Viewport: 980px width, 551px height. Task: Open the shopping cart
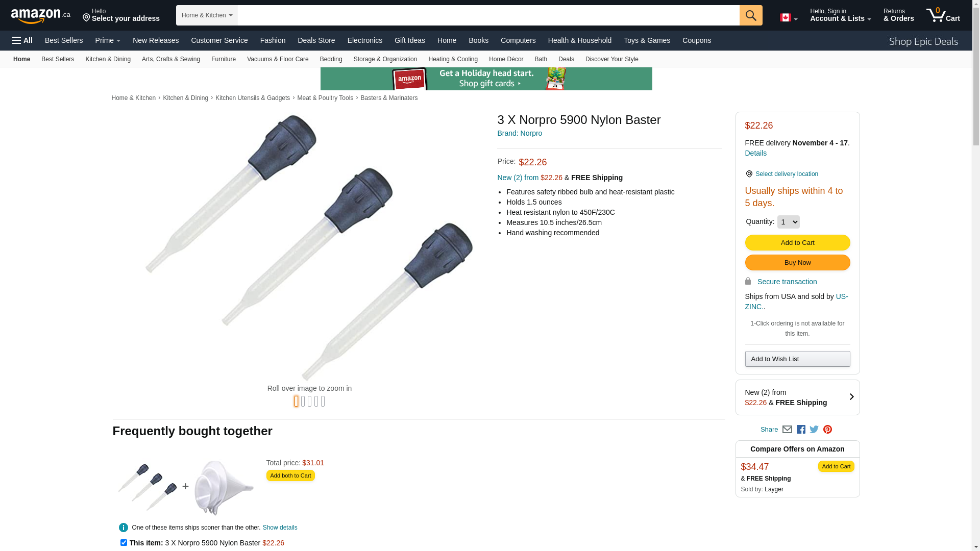[943, 15]
